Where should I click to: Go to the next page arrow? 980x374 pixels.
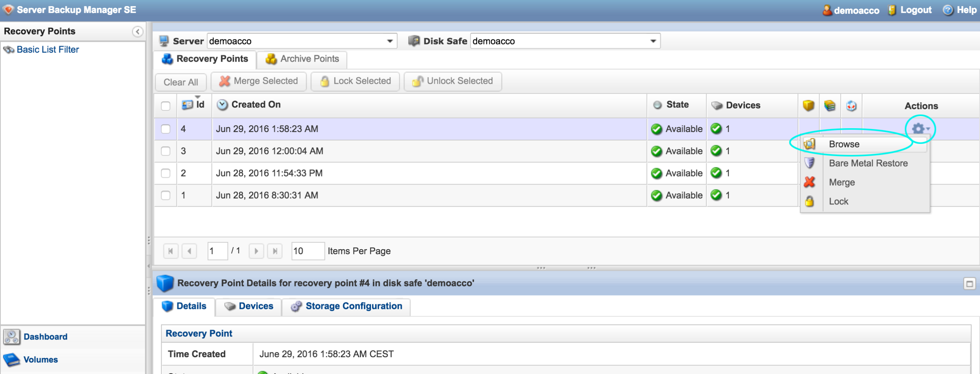point(256,251)
